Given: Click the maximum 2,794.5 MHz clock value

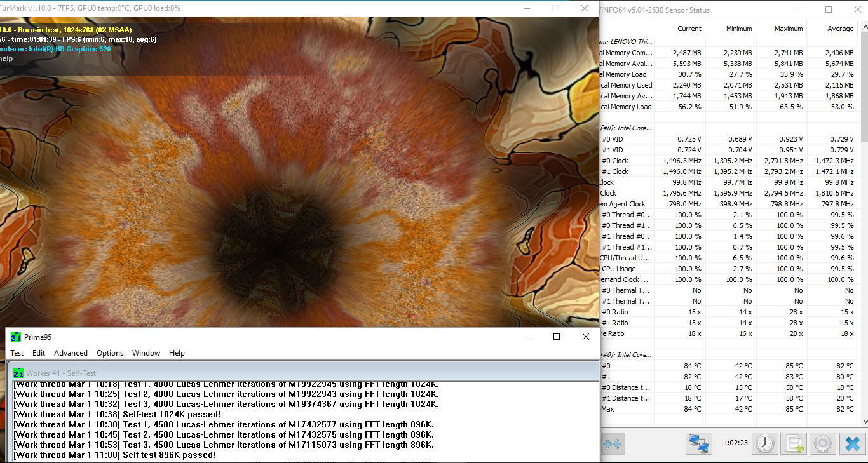Looking at the screenshot, I should pyautogui.click(x=783, y=193).
